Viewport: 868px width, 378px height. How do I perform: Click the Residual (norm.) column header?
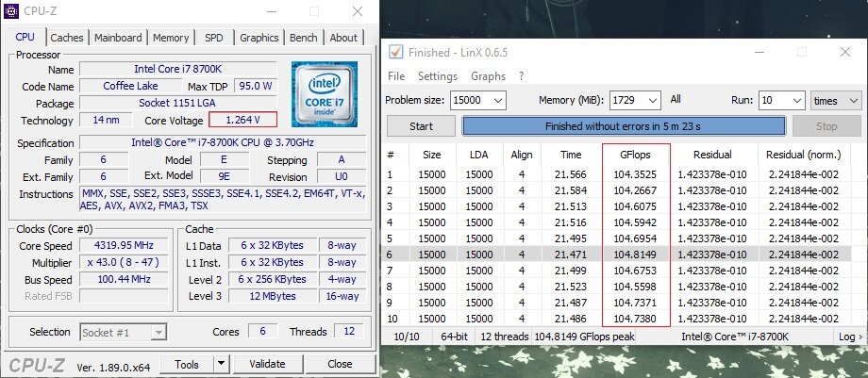tap(803, 155)
